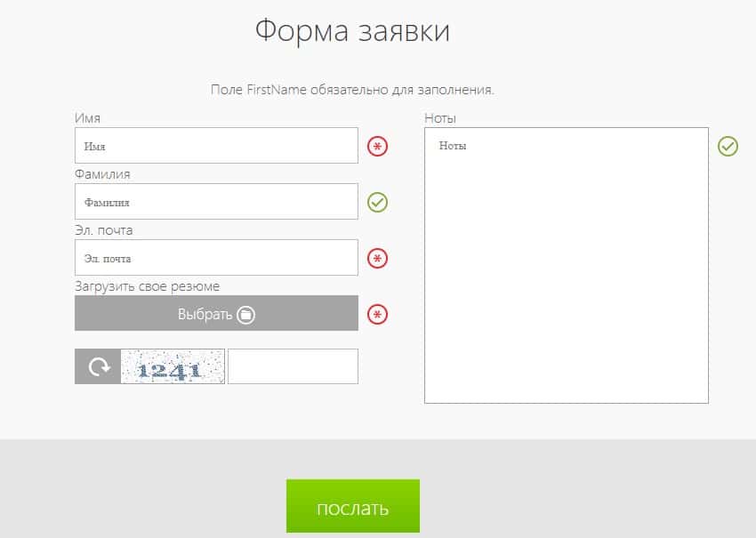Click the red required icon beside Эл. почта
This screenshot has width=756, height=538.
click(377, 259)
